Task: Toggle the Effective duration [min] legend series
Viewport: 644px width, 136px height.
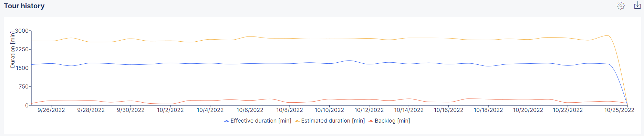Action: click(258, 121)
